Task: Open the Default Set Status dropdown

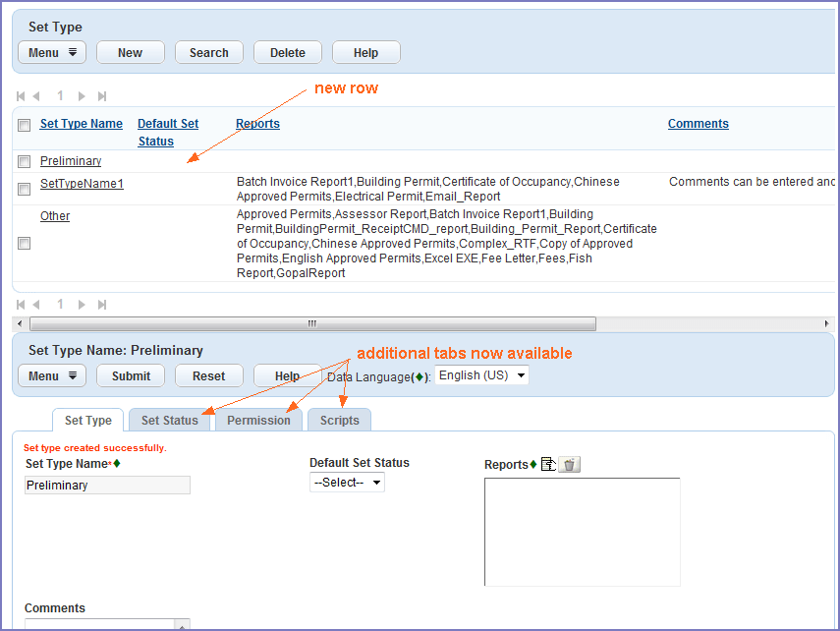Action: [347, 483]
